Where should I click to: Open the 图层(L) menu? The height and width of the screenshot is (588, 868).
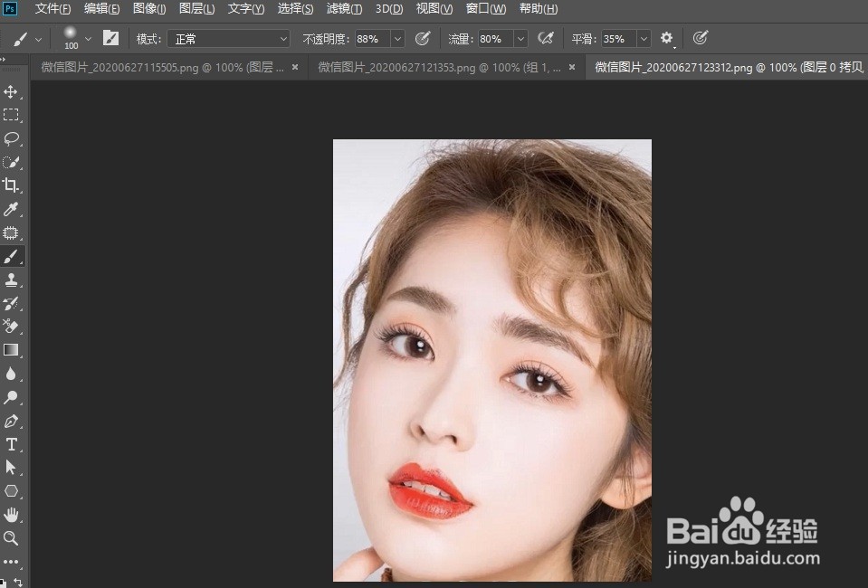point(196,9)
